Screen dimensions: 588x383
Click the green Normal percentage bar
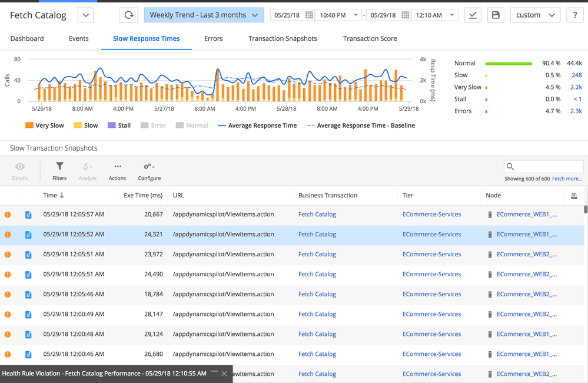point(509,64)
